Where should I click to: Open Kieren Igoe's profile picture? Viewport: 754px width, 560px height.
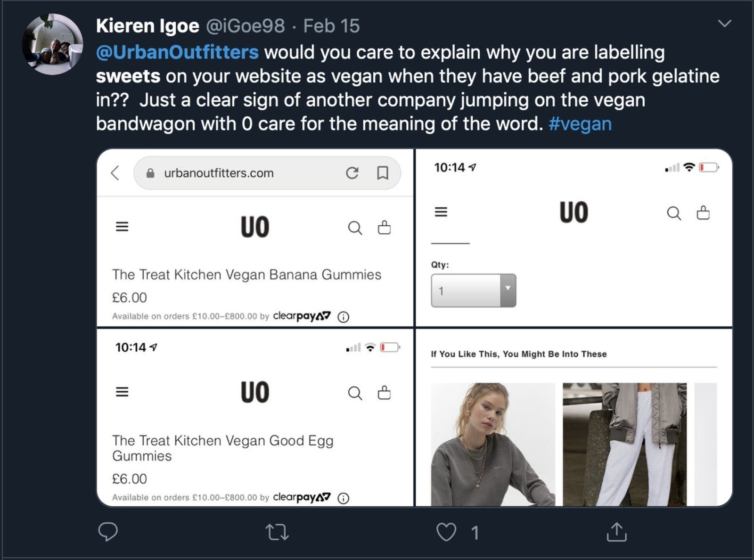(x=52, y=45)
